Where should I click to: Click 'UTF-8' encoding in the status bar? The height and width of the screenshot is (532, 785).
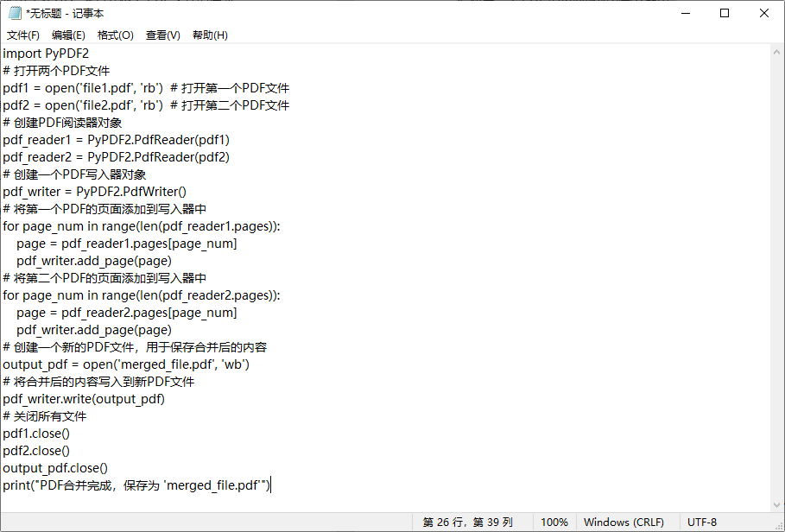(x=702, y=522)
